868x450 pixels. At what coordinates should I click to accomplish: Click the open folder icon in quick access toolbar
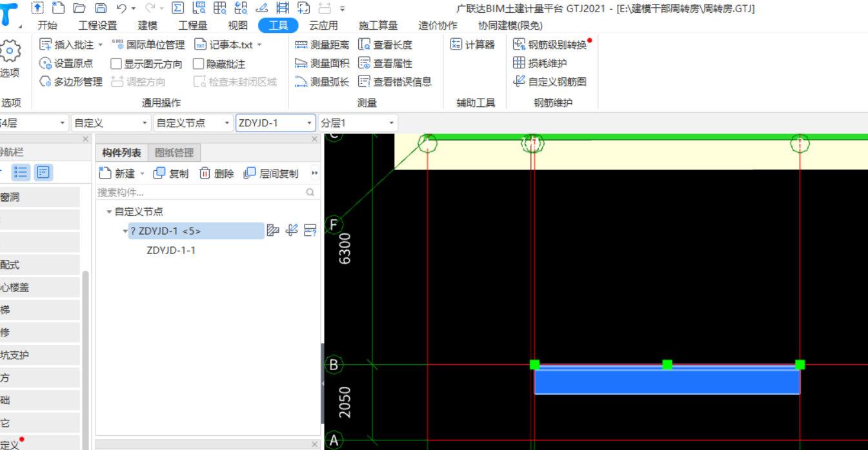click(x=79, y=8)
